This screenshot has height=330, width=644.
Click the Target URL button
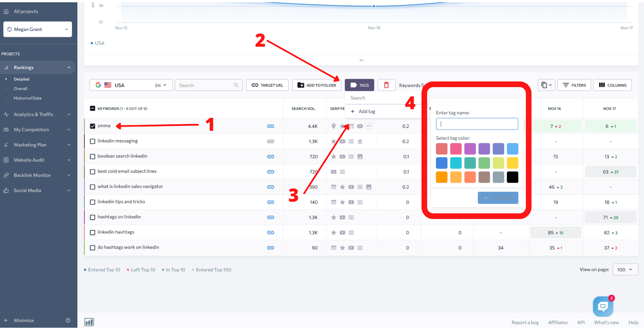(268, 85)
